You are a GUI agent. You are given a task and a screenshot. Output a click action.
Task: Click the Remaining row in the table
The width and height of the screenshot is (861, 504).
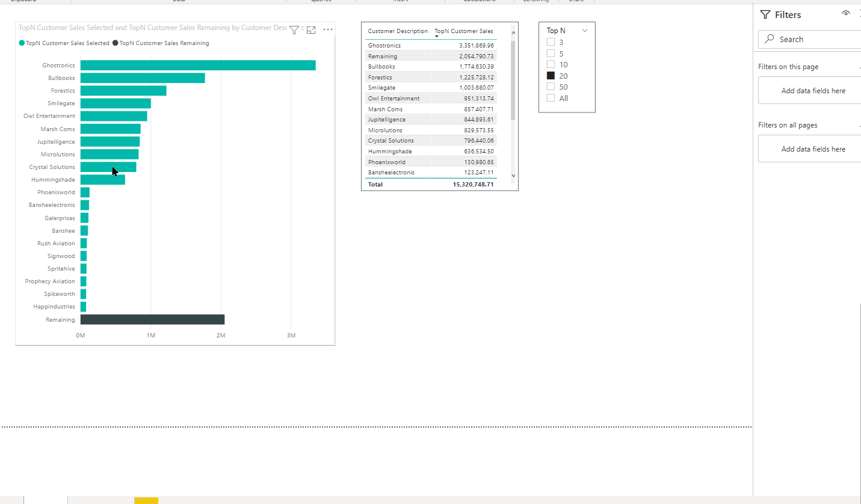(431, 56)
